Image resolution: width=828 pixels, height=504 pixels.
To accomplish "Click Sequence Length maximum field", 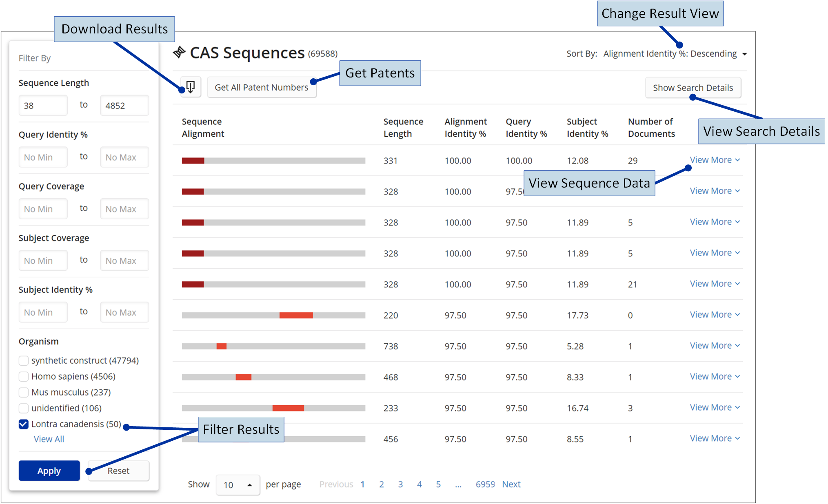I will click(124, 106).
